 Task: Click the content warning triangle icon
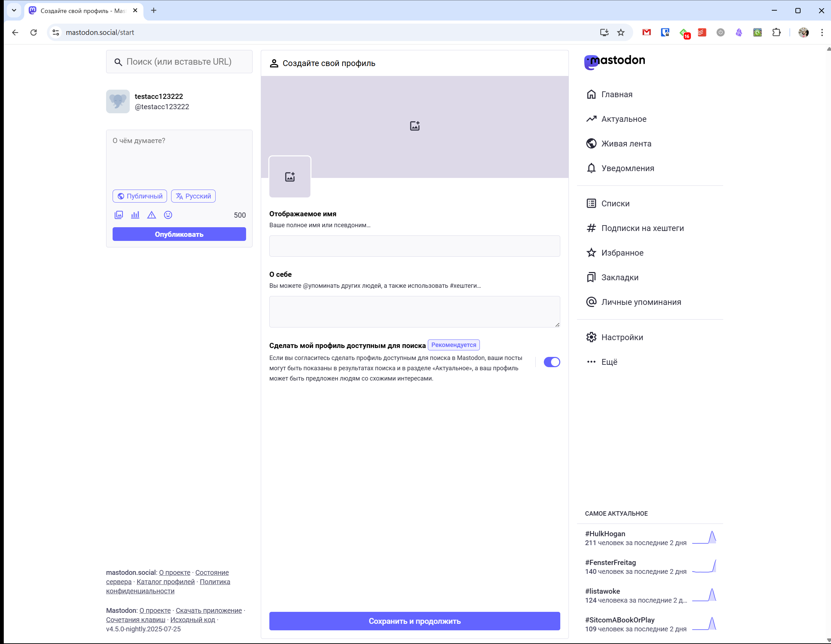151,215
